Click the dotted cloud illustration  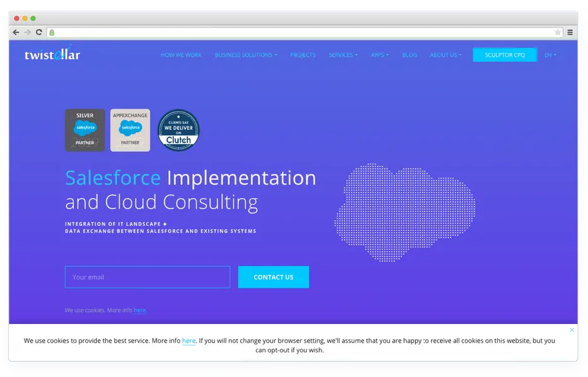click(x=405, y=212)
